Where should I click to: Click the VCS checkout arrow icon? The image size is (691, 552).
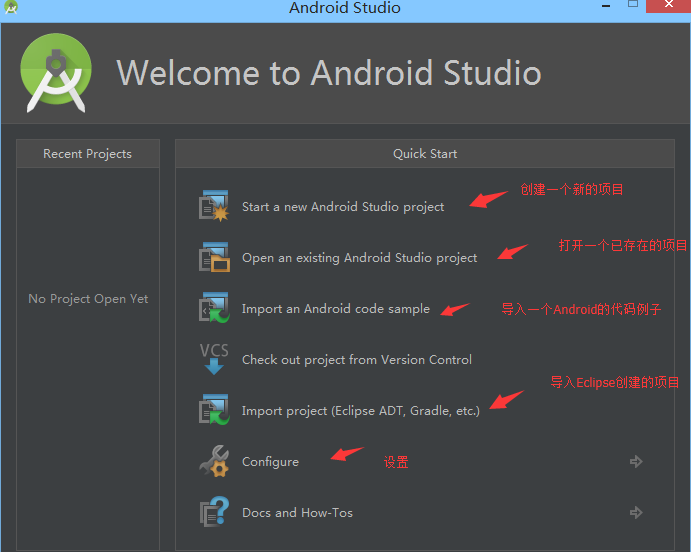(x=214, y=359)
